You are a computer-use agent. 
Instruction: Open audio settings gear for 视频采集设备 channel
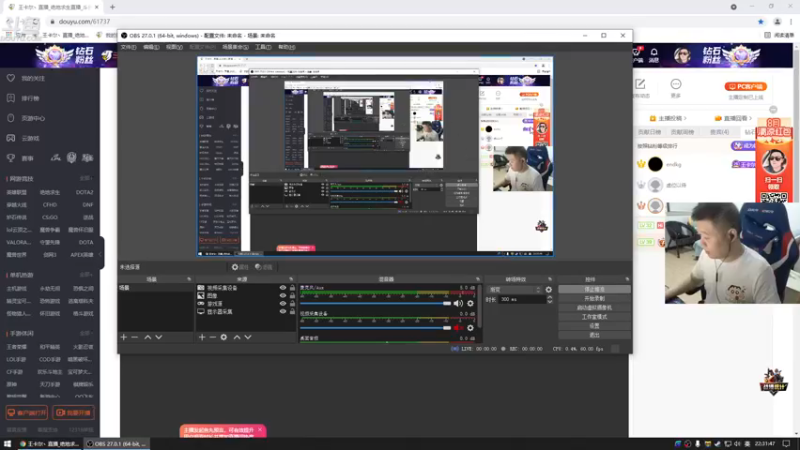coord(470,328)
